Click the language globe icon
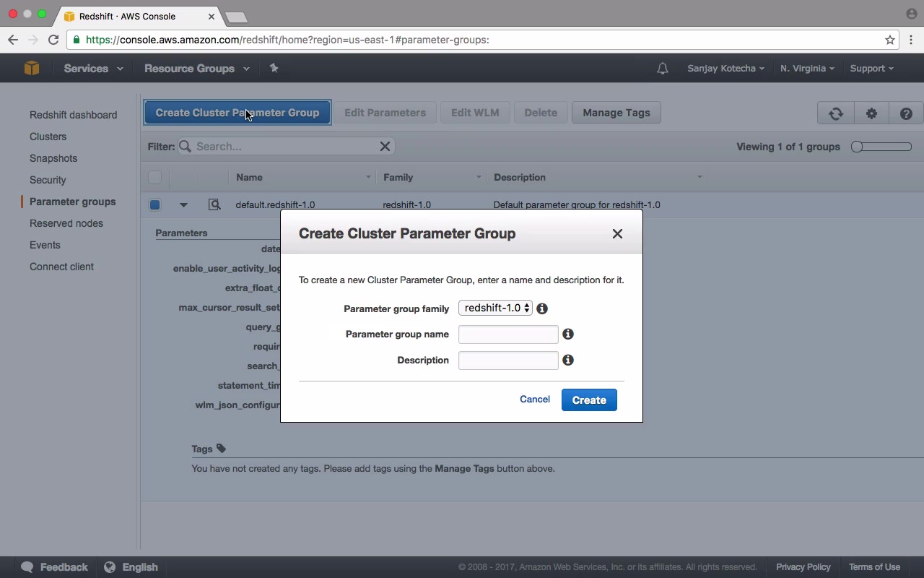This screenshot has width=924, height=578. (x=110, y=567)
